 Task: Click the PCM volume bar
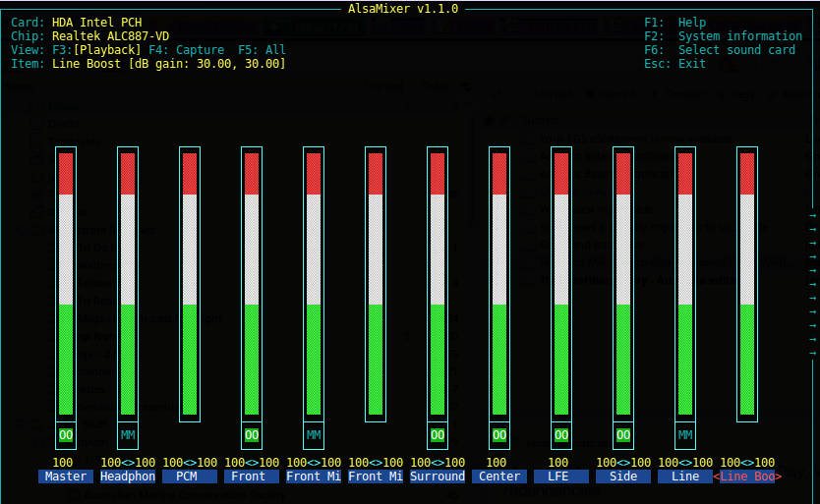point(190,283)
